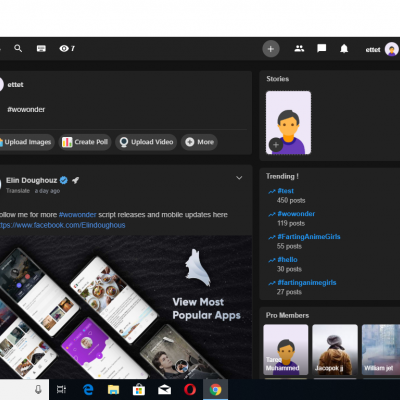
Task: Open the keyboard shortcuts icon
Action: (41, 49)
